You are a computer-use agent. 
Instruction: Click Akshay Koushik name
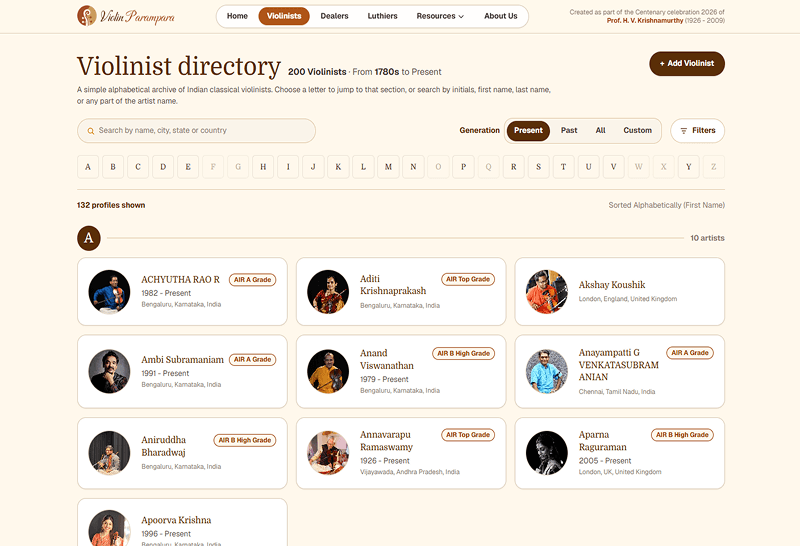(x=612, y=285)
